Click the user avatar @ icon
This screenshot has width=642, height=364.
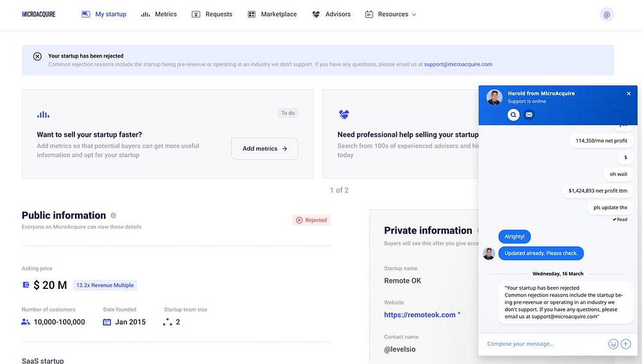607,15
